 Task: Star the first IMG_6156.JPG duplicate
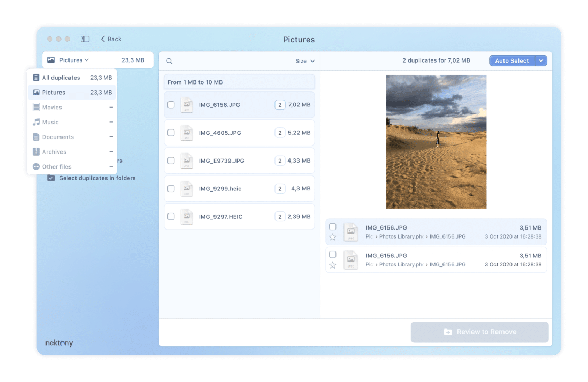click(333, 237)
